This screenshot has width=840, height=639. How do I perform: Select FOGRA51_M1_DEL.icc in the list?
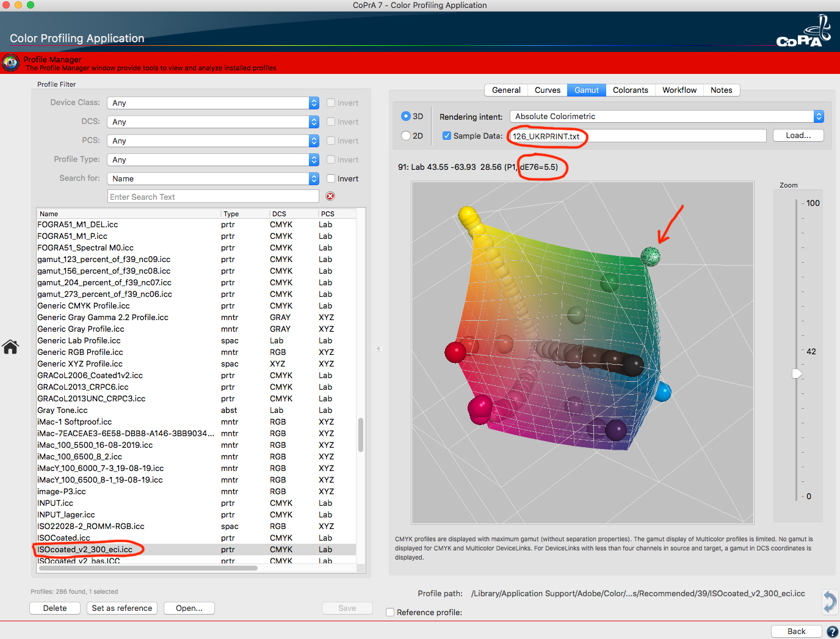point(196,224)
